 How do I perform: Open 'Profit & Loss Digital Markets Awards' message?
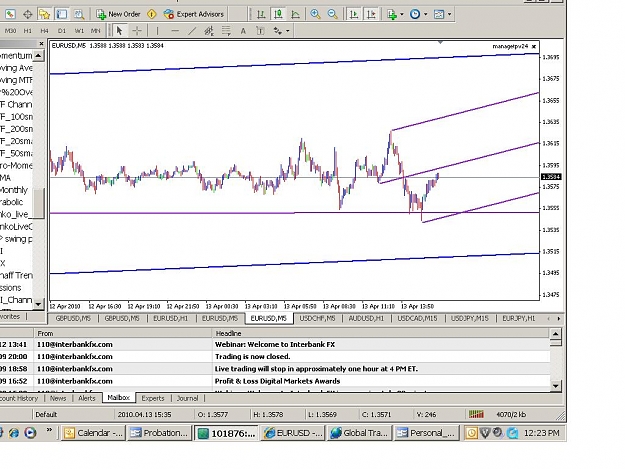tap(275, 381)
